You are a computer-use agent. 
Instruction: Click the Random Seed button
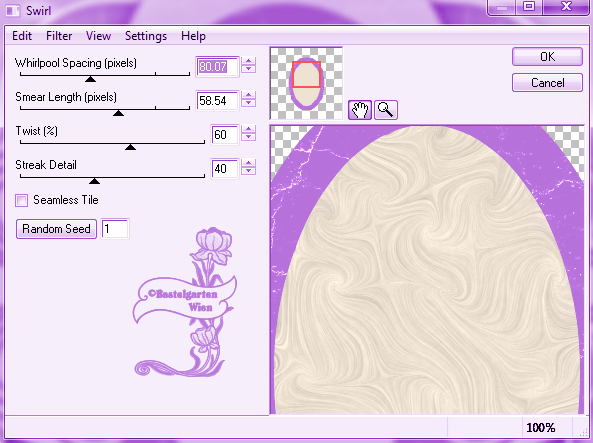56,229
